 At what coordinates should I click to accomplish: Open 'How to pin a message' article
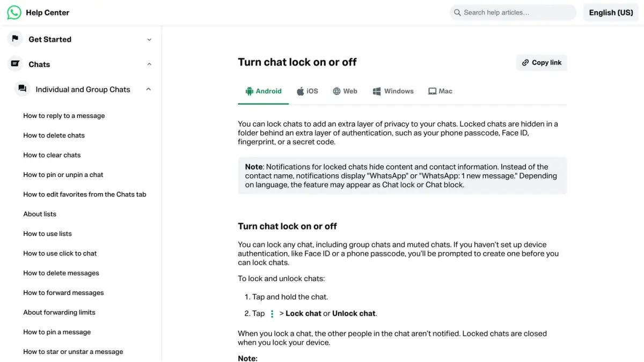[57, 332]
